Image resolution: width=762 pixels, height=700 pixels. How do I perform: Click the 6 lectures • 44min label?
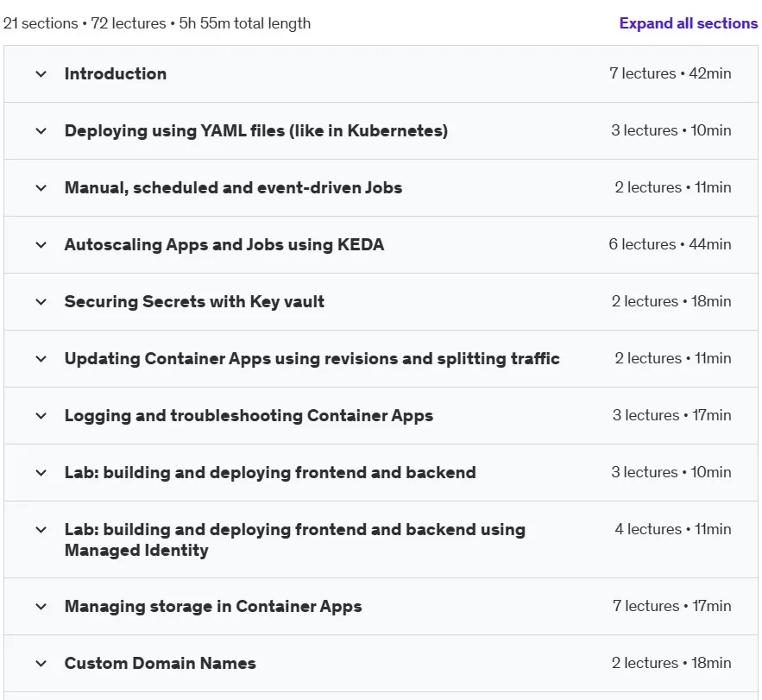tap(671, 244)
